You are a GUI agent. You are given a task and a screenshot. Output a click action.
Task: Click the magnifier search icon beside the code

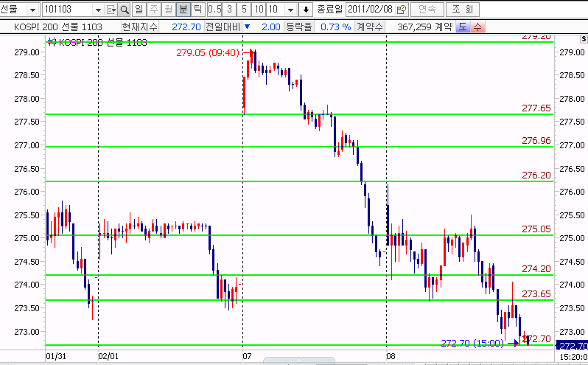point(124,10)
